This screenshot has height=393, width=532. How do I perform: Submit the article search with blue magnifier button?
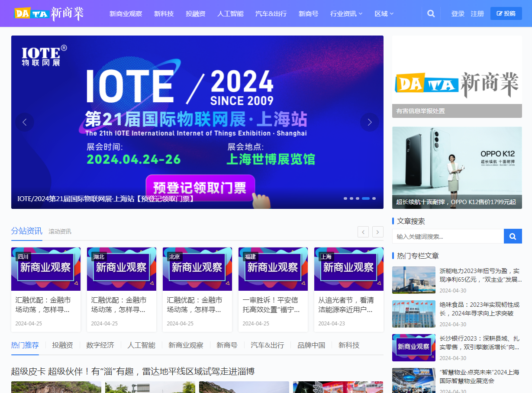pos(513,236)
